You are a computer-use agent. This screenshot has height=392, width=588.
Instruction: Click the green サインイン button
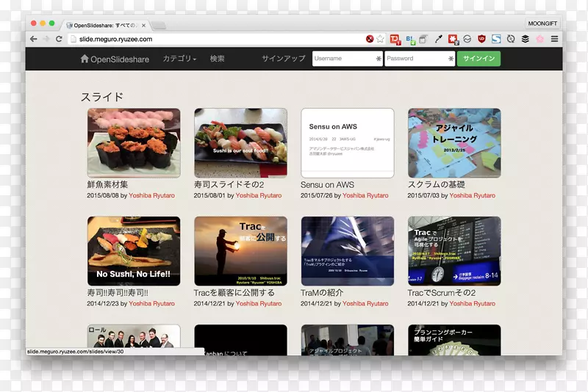(x=478, y=59)
